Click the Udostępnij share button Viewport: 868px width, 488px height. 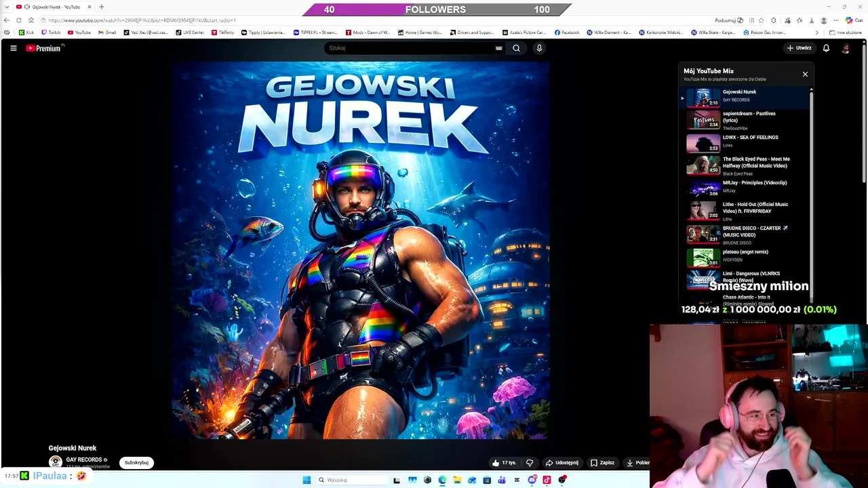(562, 463)
